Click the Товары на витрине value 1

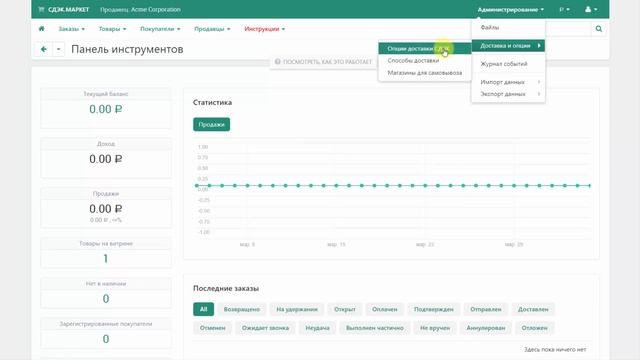[106, 258]
